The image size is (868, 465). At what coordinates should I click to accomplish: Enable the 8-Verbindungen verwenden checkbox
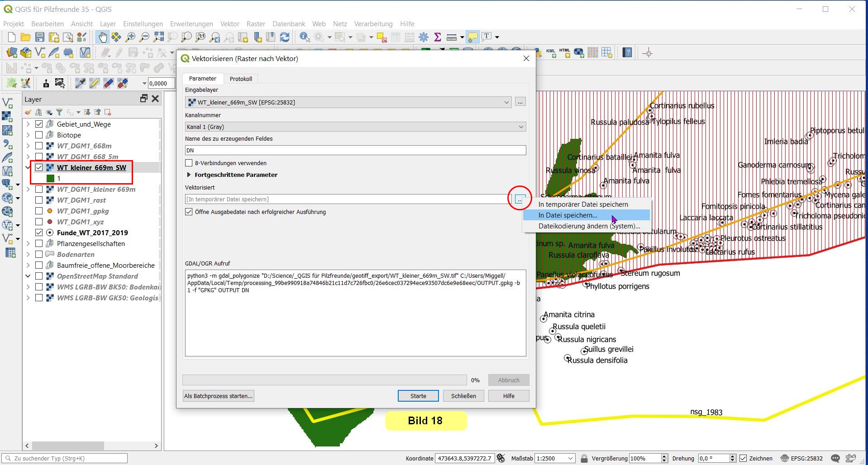pos(189,163)
